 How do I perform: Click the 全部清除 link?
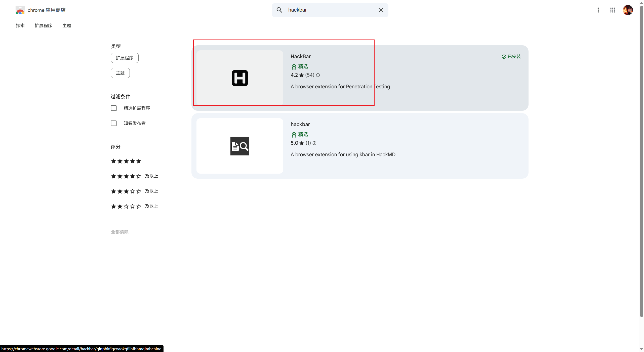(120, 232)
